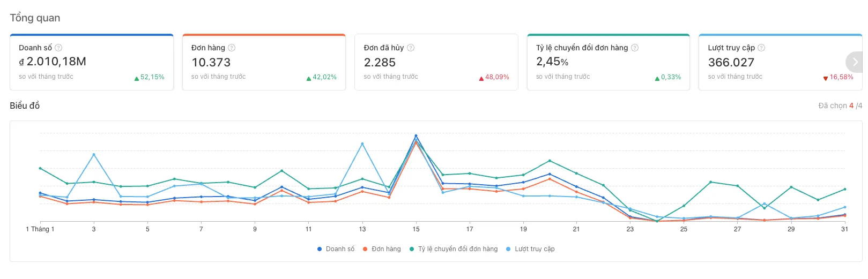Click help icon beside Lượt truy cập
This screenshot has height=279, width=868.
coord(761,48)
